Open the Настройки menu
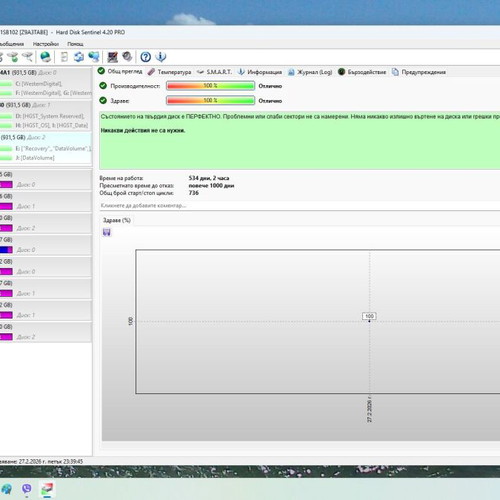Viewport: 500px width, 500px height. click(46, 44)
